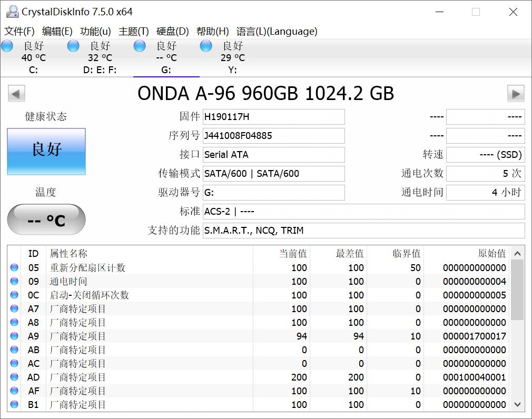
Task: Open the 功能(u) menu
Action: 95,31
